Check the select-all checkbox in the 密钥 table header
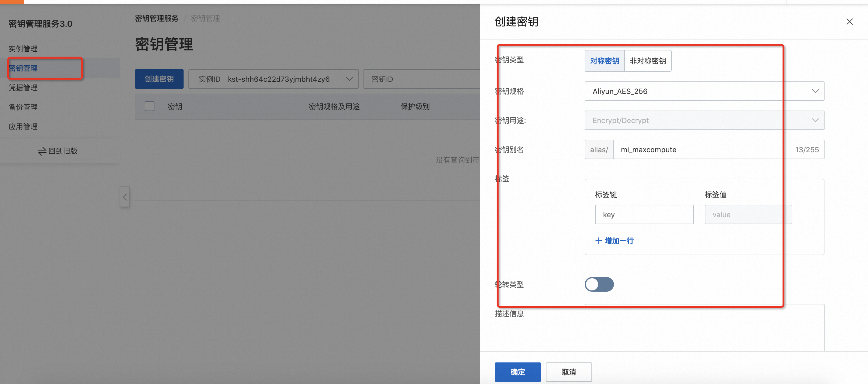Viewport: 868px width, 384px height. (149, 106)
